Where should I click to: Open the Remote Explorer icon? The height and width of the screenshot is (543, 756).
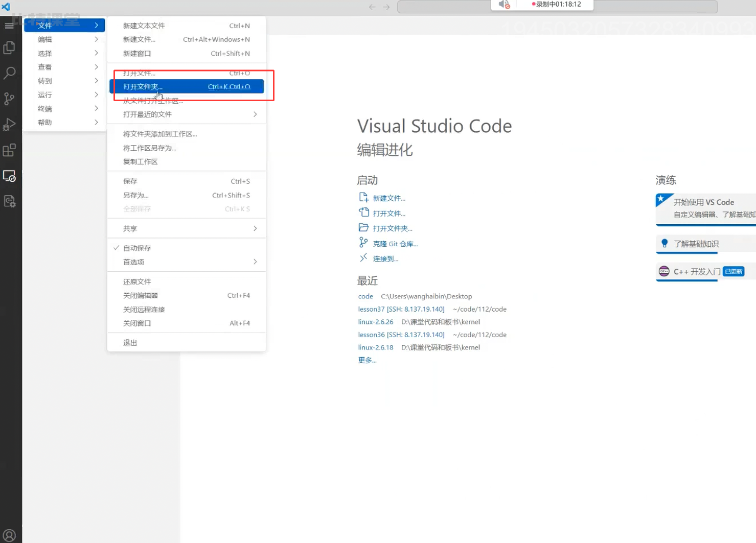[9, 176]
